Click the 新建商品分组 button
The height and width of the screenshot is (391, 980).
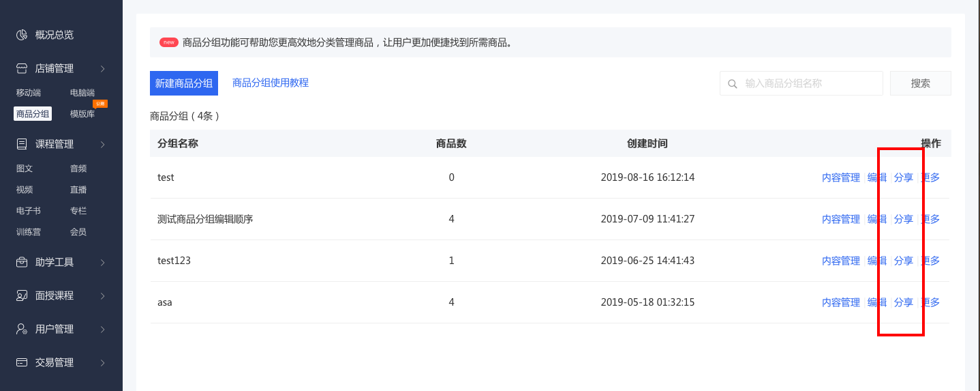coord(183,83)
